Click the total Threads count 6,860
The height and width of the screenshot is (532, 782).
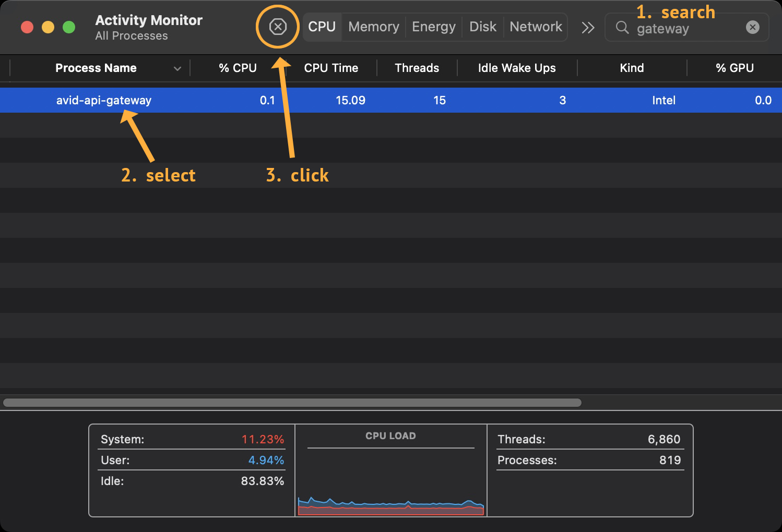[x=664, y=439]
